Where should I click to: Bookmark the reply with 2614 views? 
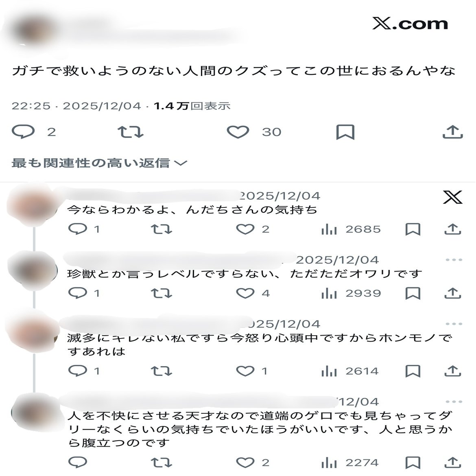tap(413, 371)
